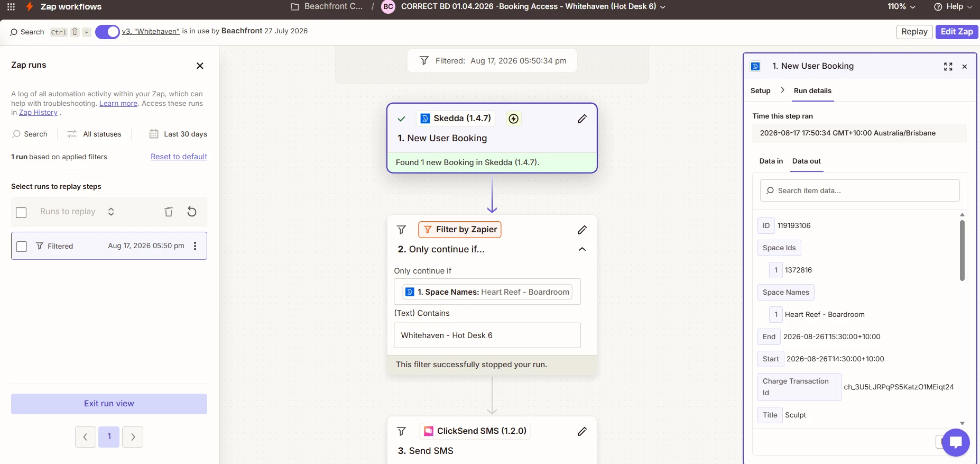Viewport: 980px width, 464px height.
Task: Click the ID value 119193106
Action: tap(794, 225)
